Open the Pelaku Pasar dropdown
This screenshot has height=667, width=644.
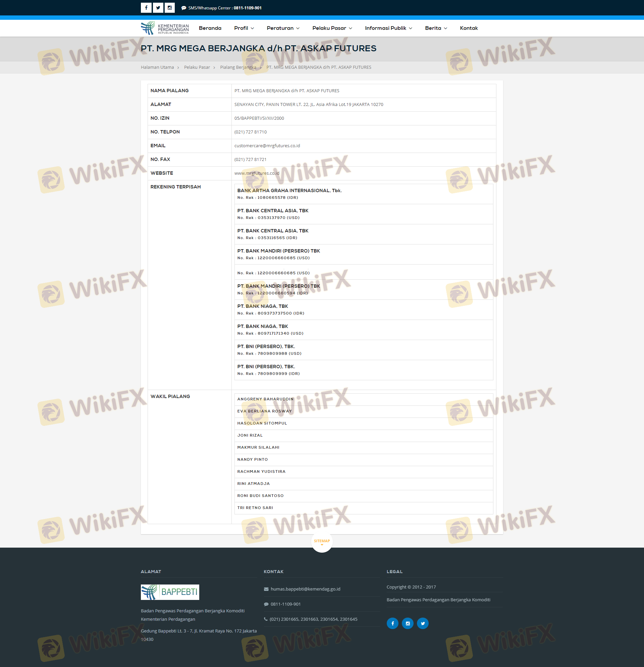(x=332, y=28)
